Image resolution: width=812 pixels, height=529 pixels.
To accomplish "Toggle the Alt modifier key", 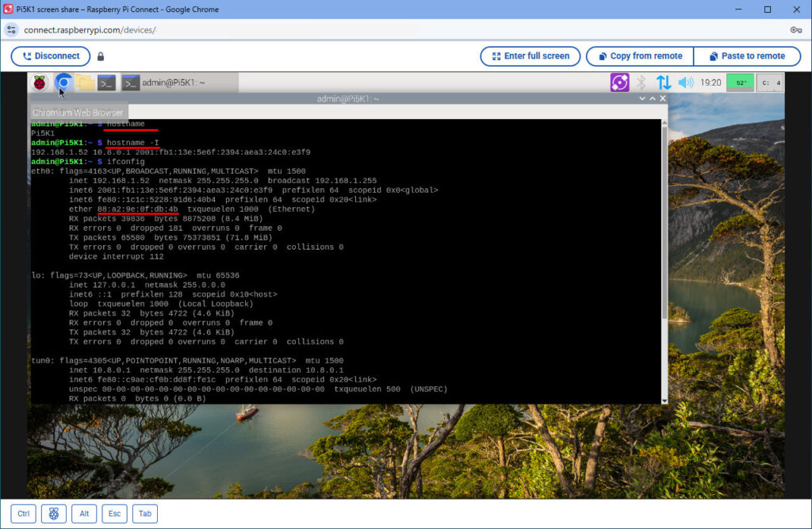I will 84,513.
